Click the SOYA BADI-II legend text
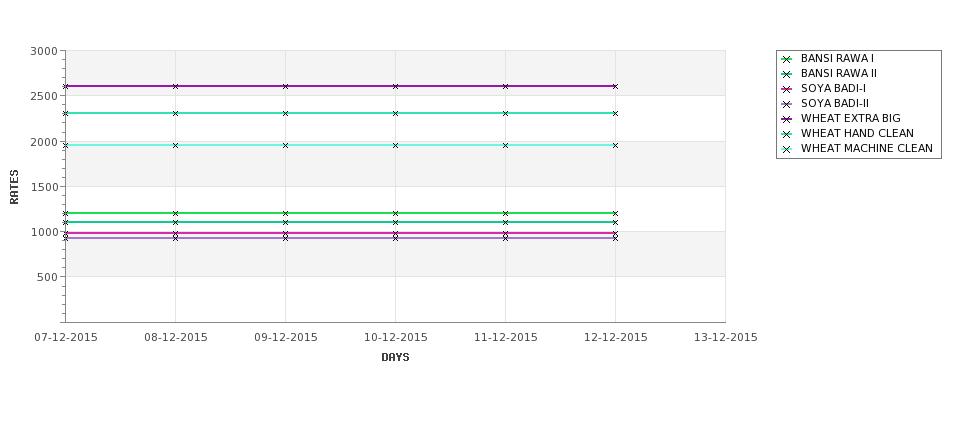The image size is (975, 429). [834, 104]
